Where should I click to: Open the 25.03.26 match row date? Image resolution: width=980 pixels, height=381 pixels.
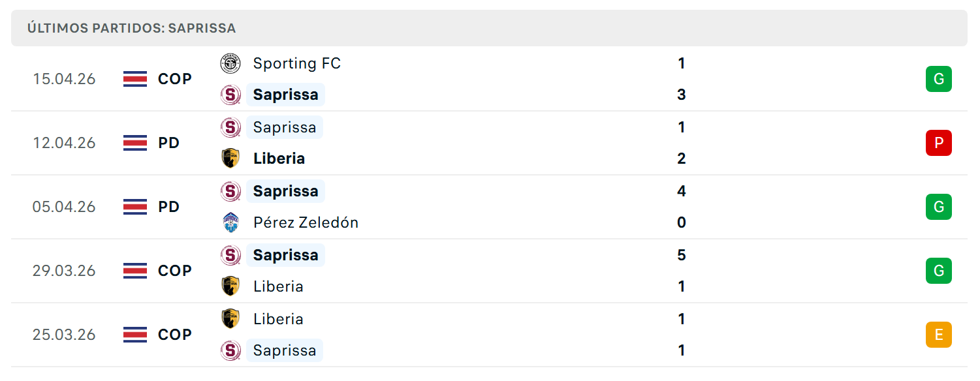tap(64, 335)
